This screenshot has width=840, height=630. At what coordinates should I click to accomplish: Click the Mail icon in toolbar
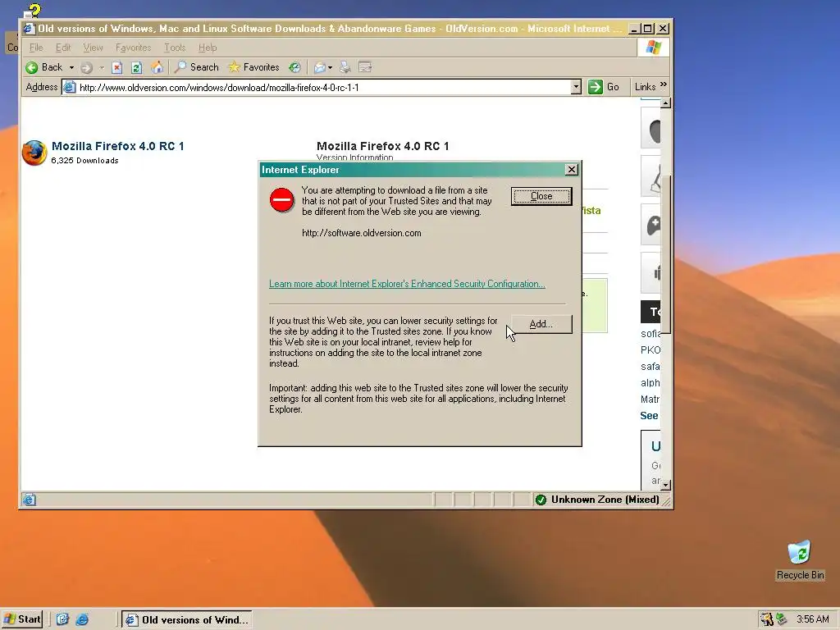pos(320,67)
